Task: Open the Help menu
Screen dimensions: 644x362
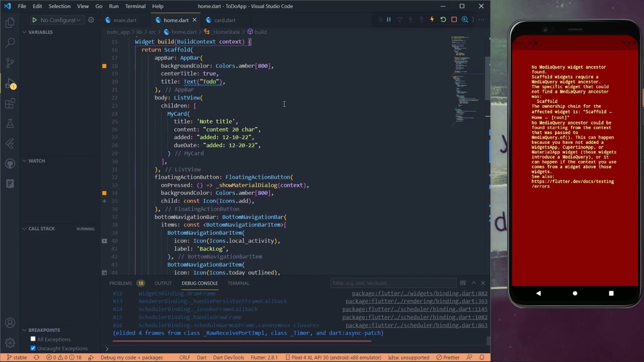Action: 157,6
